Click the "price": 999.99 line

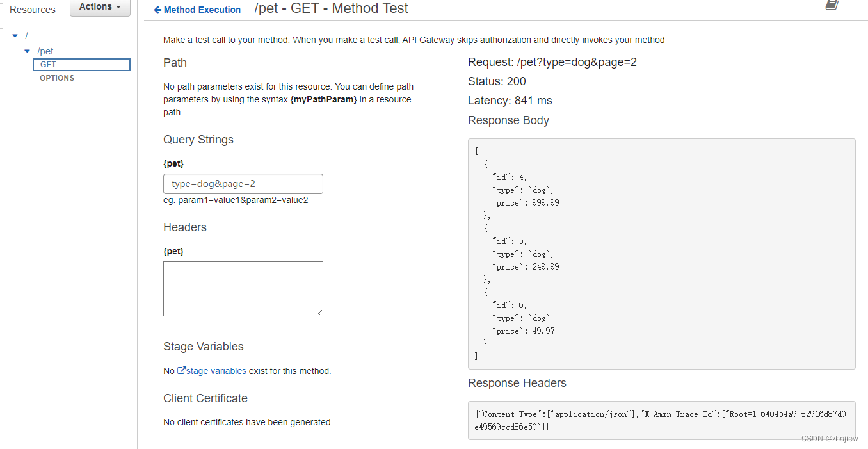526,202
